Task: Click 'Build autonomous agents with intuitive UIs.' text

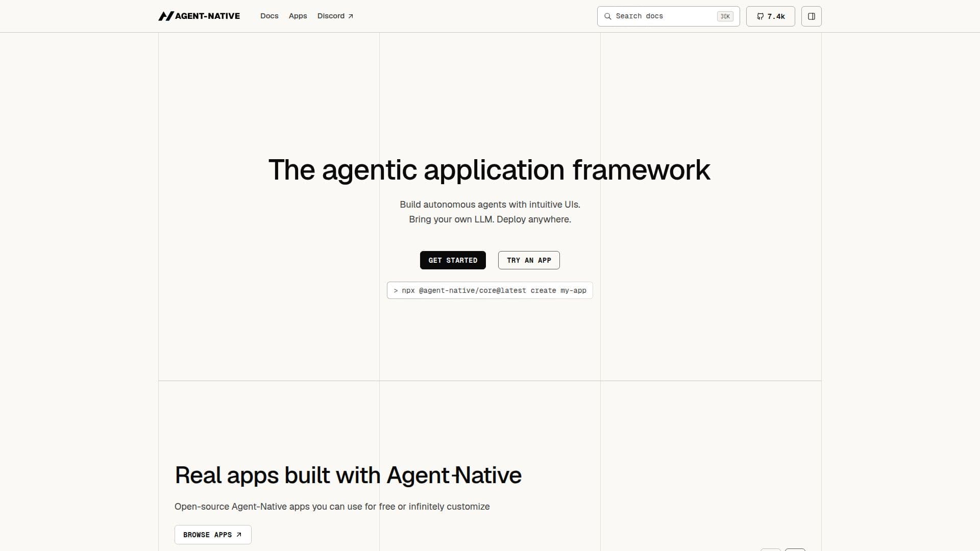Action: (x=490, y=205)
